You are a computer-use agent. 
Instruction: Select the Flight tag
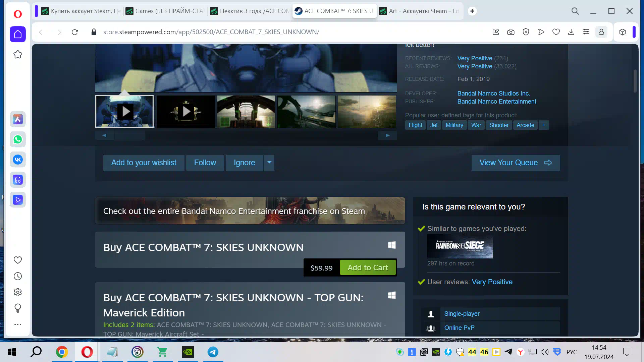click(x=415, y=125)
